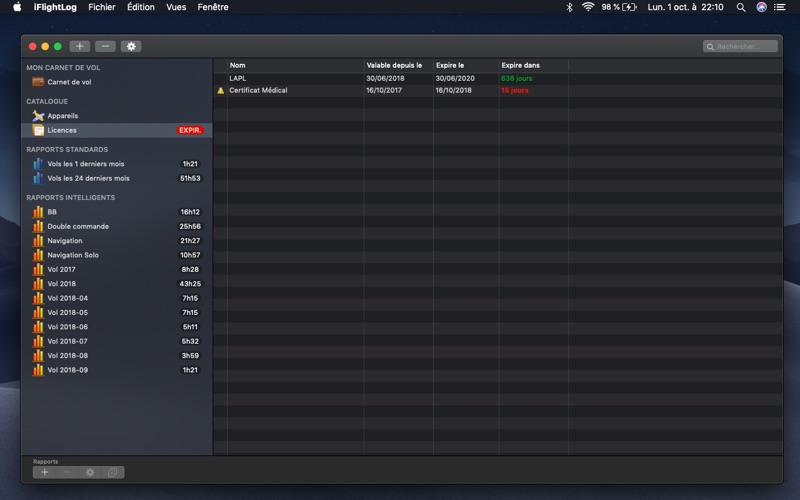Select the Vol 2018-07 report icon
800x500 pixels.
(x=38, y=341)
